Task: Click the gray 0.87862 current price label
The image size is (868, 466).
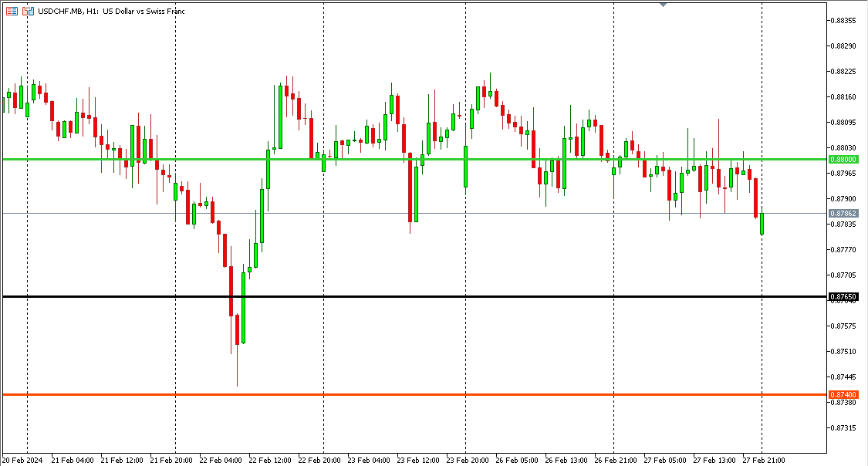Action: pos(843,213)
